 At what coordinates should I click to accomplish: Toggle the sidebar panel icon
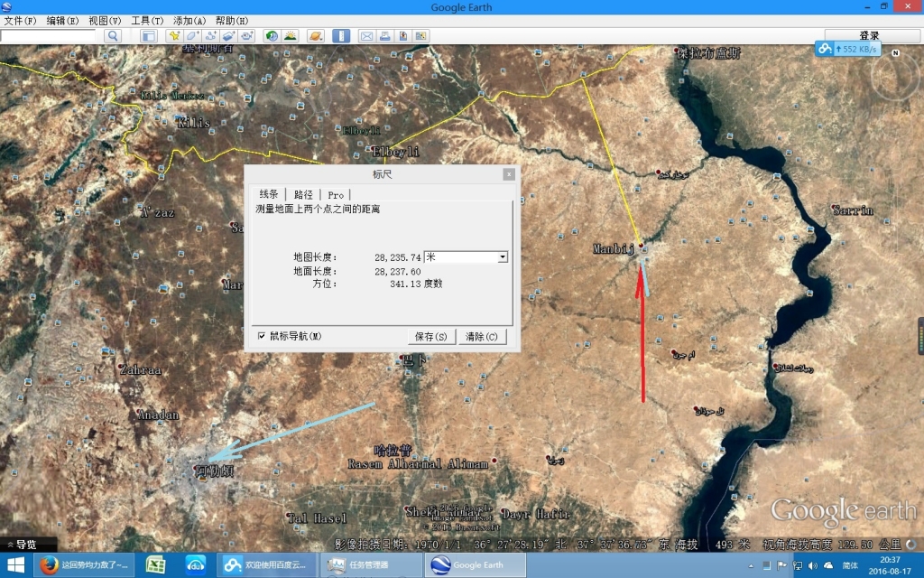(x=149, y=36)
